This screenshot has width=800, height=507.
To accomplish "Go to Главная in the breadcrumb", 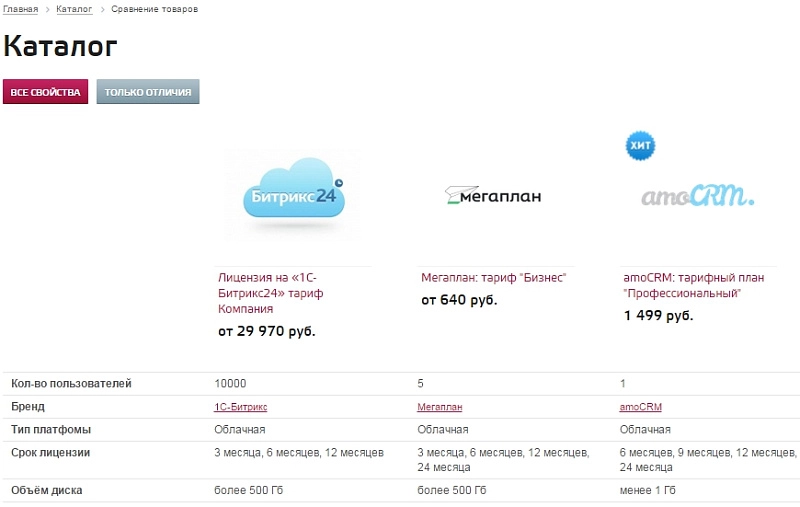I will pyautogui.click(x=21, y=9).
